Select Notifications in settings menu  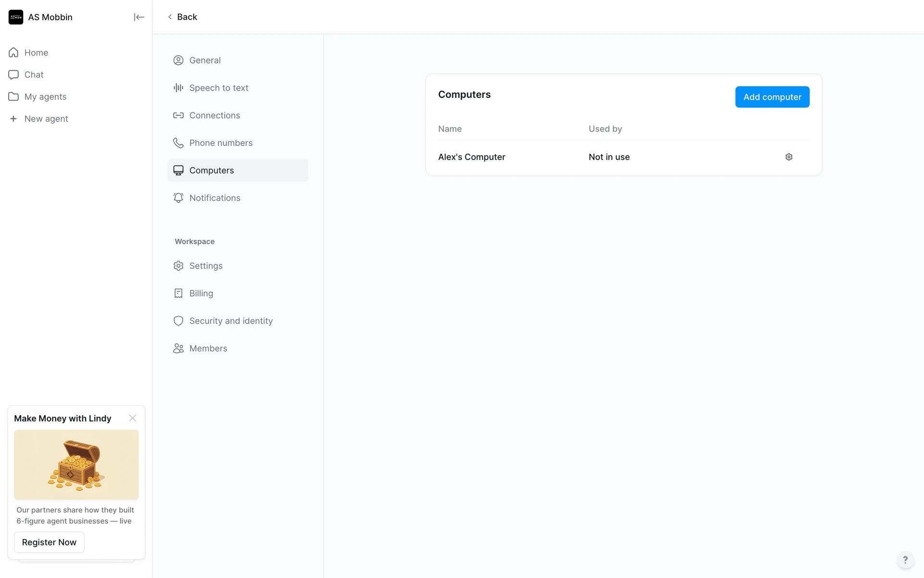pyautogui.click(x=214, y=198)
